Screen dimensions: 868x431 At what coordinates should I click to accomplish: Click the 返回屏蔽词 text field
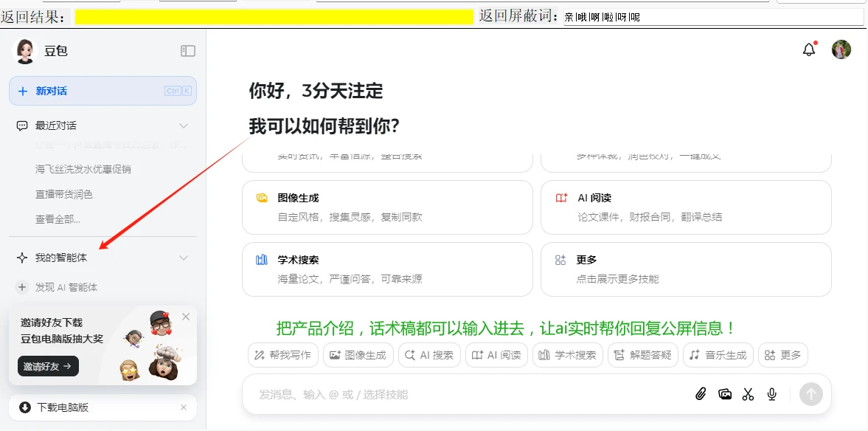[714, 17]
